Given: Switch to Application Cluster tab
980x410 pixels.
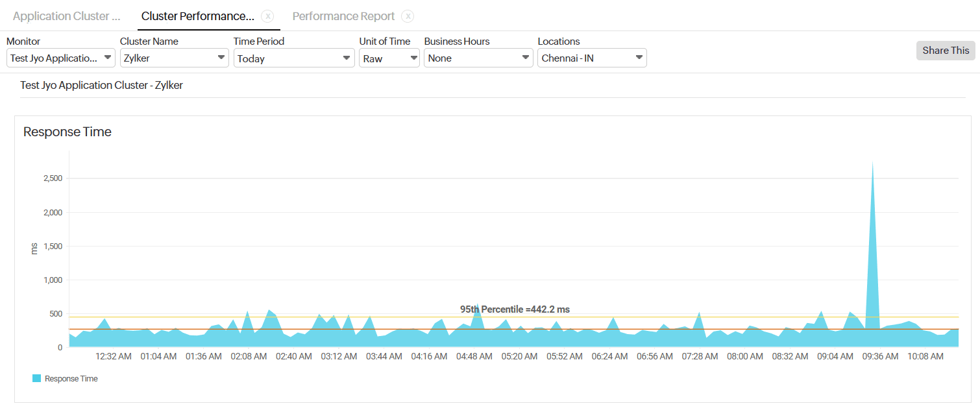Looking at the screenshot, I should (67, 16).
